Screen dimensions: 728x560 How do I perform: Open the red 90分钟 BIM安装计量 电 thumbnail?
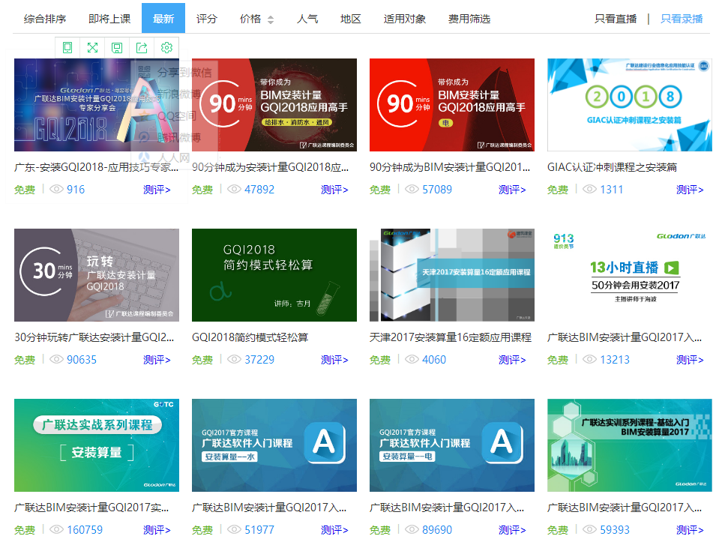452,105
